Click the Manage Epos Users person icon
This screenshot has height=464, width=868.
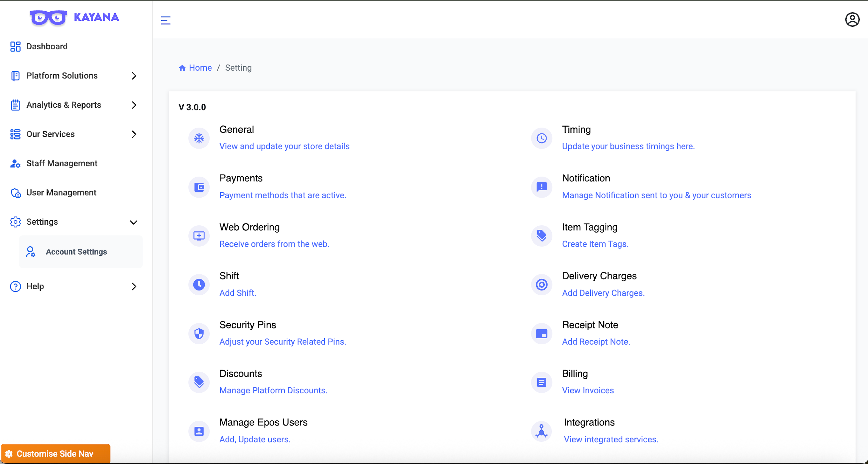click(x=199, y=431)
